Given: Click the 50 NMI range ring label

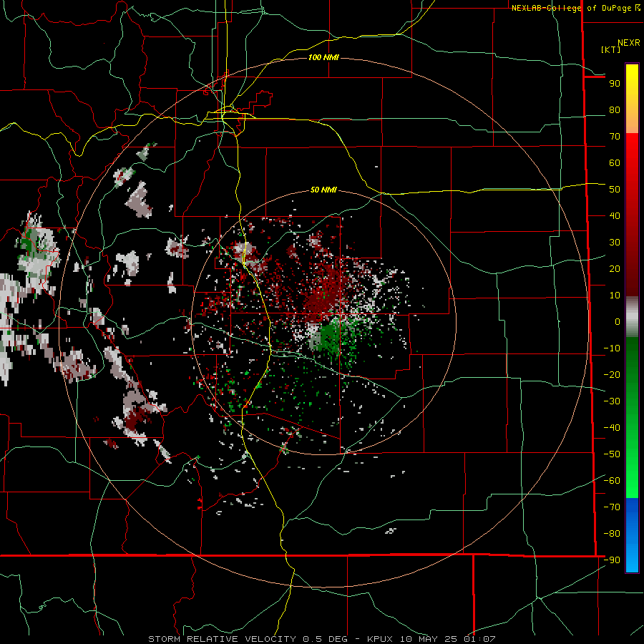Looking at the screenshot, I should click(323, 190).
